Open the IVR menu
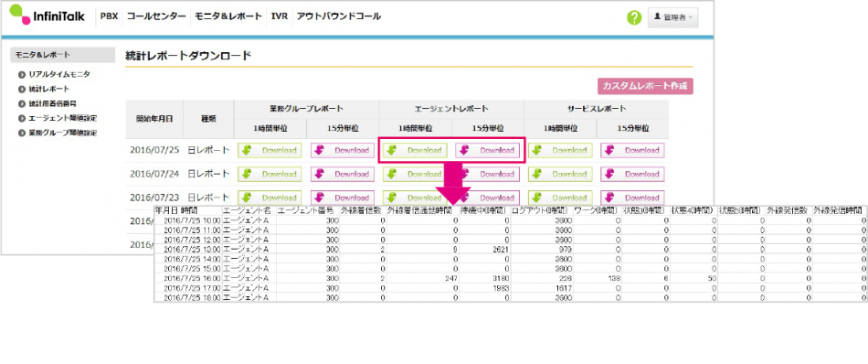This screenshot has width=868, height=364. 279,16
